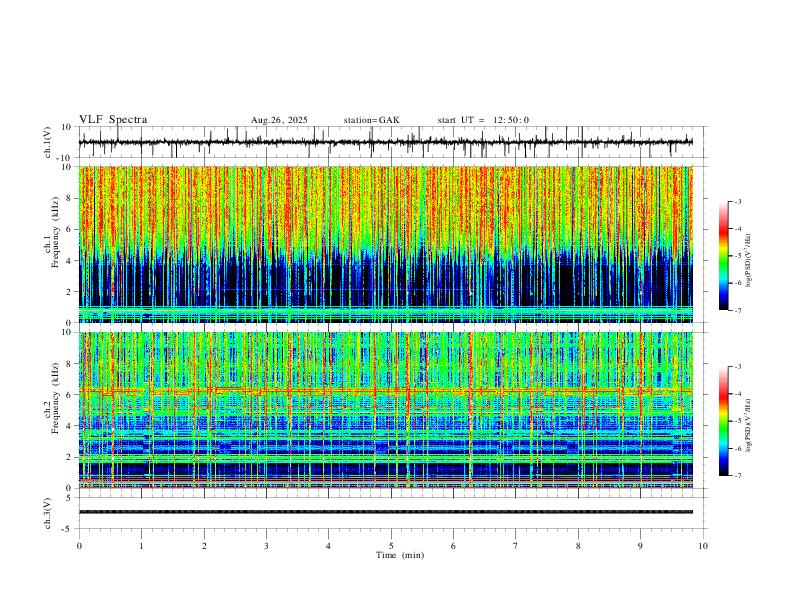This screenshot has width=792, height=612.
Task: Click the 'ch.1(V)' waveform axis label
Action: [x=48, y=142]
